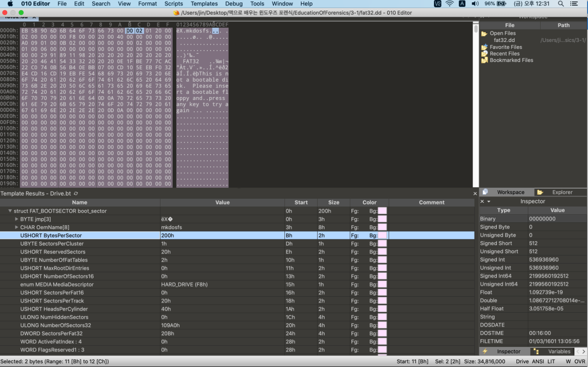The image size is (588, 367).
Task: Close the Inspector panel with X
Action: click(x=482, y=202)
